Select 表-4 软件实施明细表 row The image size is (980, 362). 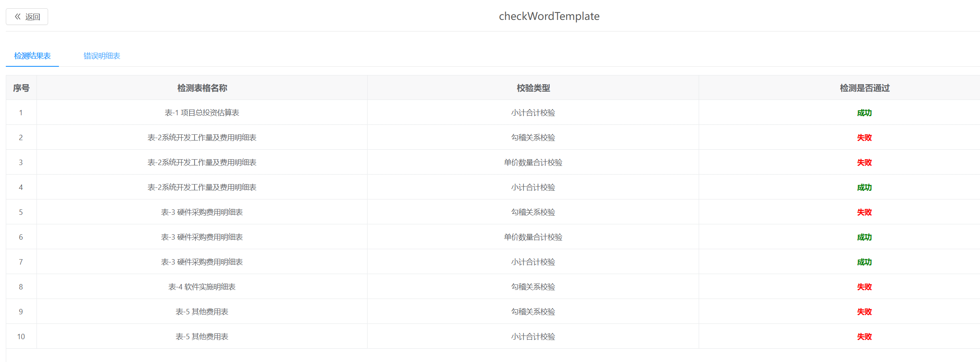click(493, 287)
